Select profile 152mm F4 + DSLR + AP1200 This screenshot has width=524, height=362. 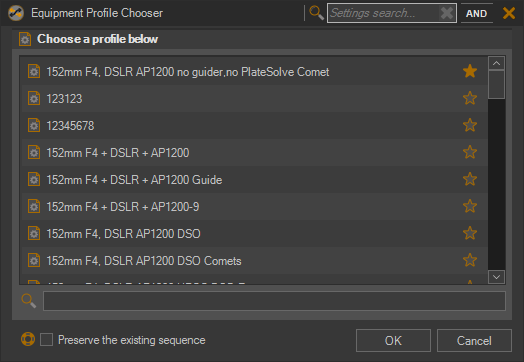point(255,153)
